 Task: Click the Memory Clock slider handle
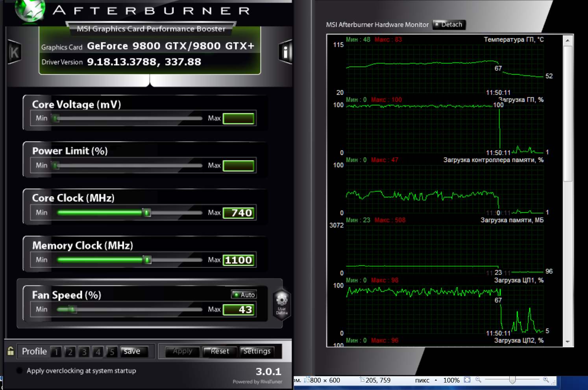point(147,260)
